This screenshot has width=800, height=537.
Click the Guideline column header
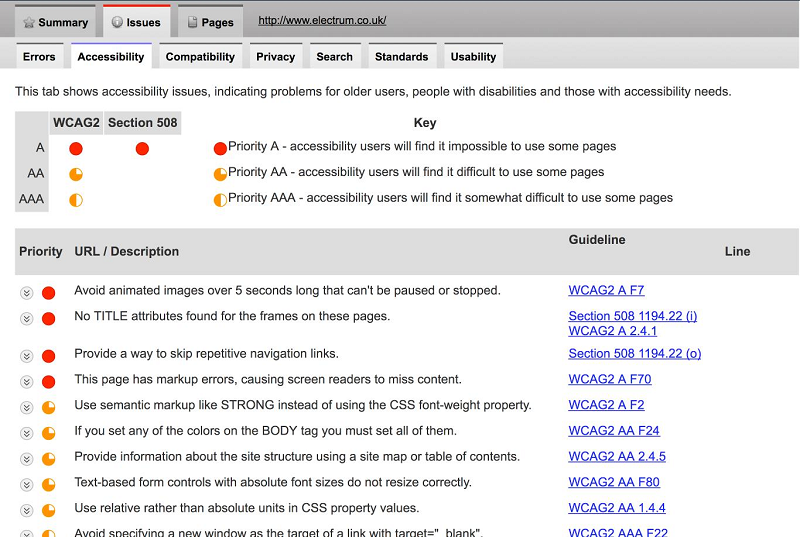coord(597,240)
